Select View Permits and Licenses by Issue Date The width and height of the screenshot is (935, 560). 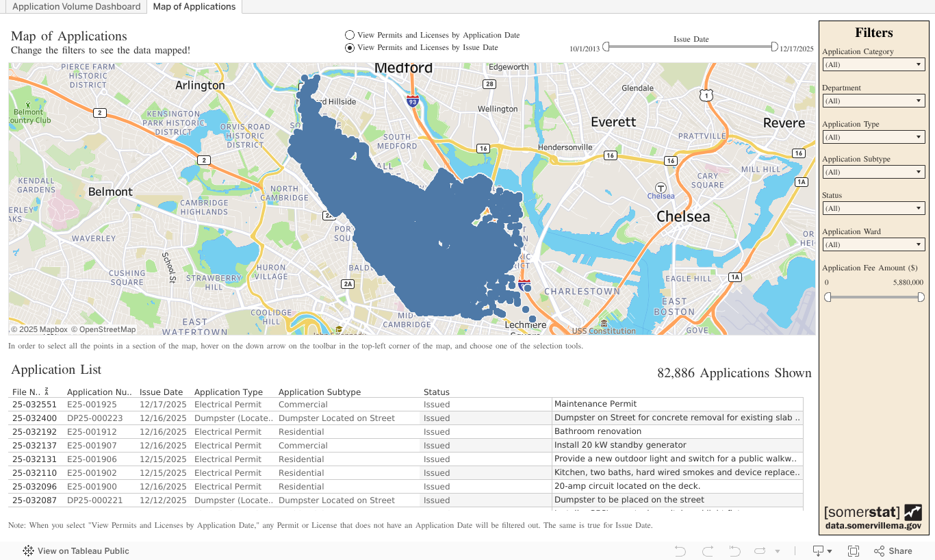pyautogui.click(x=350, y=48)
